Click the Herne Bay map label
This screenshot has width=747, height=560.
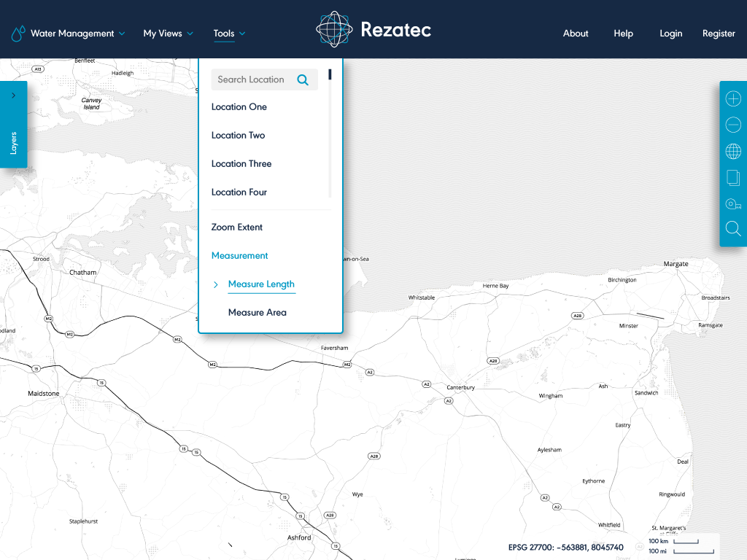click(495, 286)
